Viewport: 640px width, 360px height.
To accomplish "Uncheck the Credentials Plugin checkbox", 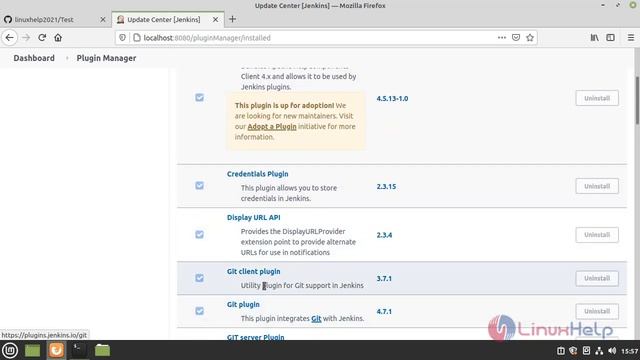I will 199,186.
